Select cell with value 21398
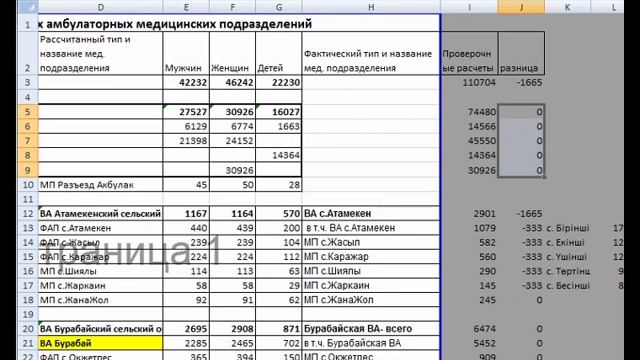Screen dimensions: 640x360 (186, 141)
